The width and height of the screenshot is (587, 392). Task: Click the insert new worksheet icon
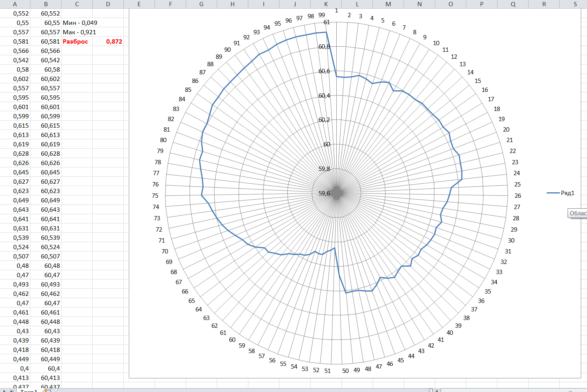[47, 390]
